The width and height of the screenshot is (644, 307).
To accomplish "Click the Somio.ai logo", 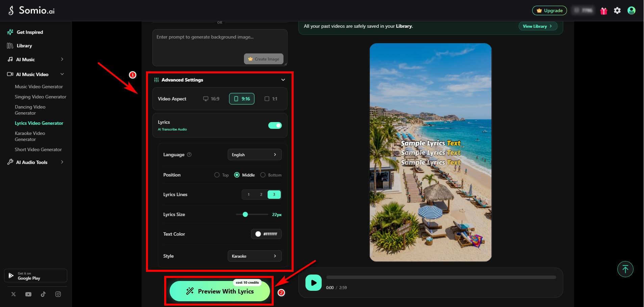I will (x=31, y=10).
